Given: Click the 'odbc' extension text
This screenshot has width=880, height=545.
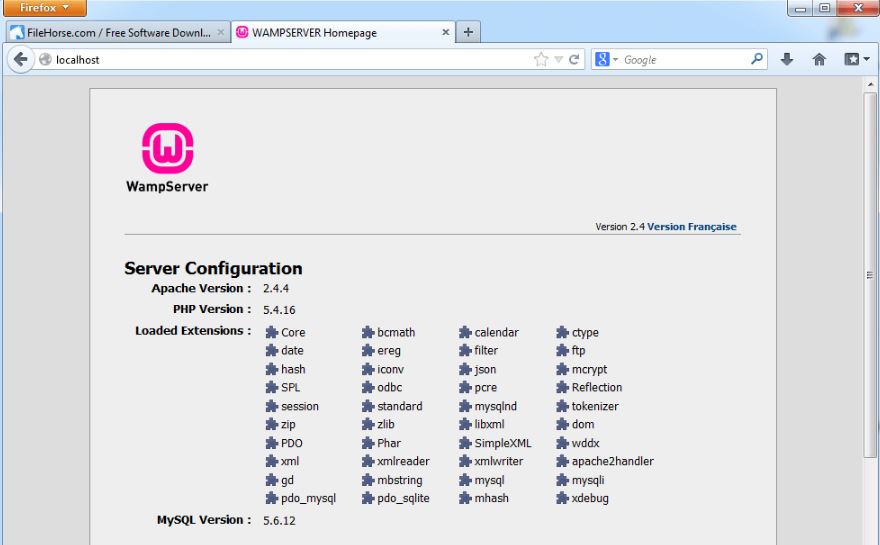Looking at the screenshot, I should tap(389, 387).
